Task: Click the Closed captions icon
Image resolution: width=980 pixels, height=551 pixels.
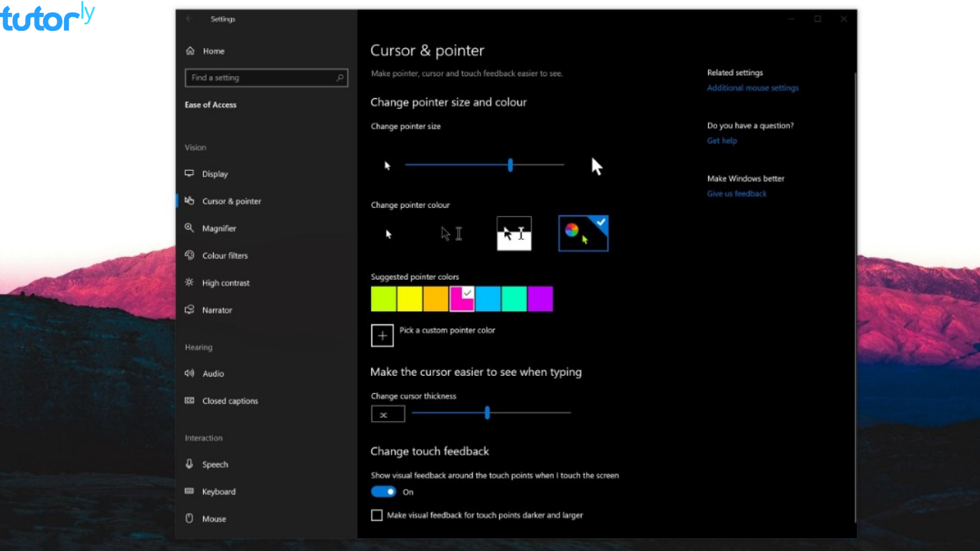Action: tap(188, 401)
